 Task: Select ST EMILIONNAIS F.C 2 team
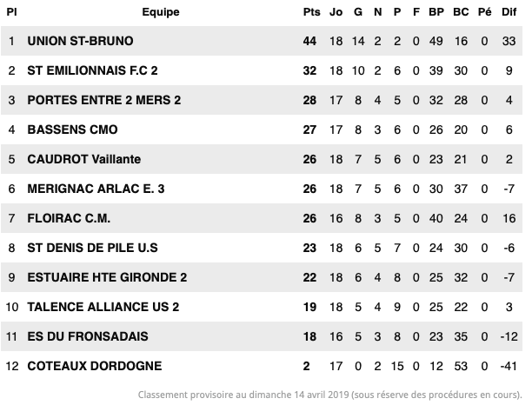coord(92,70)
